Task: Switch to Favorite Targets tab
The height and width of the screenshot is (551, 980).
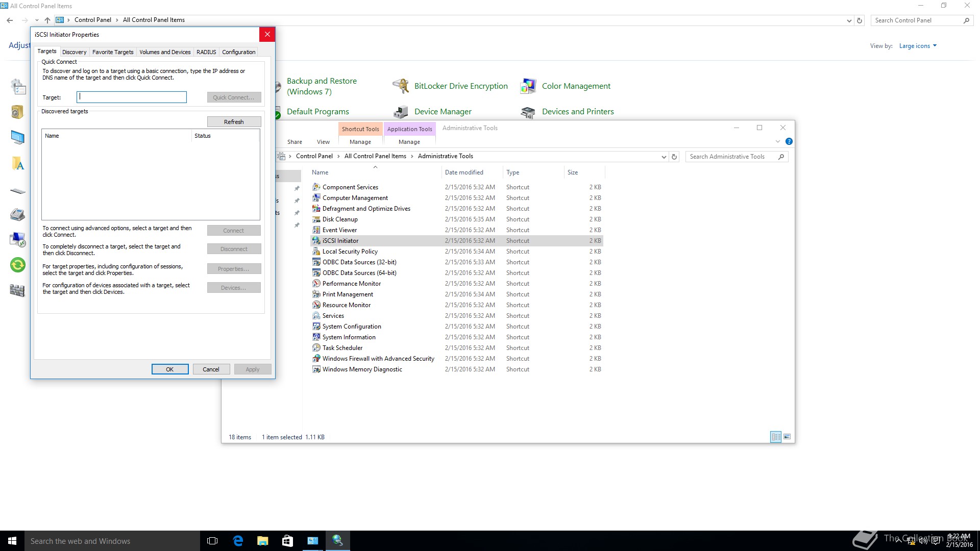Action: coord(113,52)
